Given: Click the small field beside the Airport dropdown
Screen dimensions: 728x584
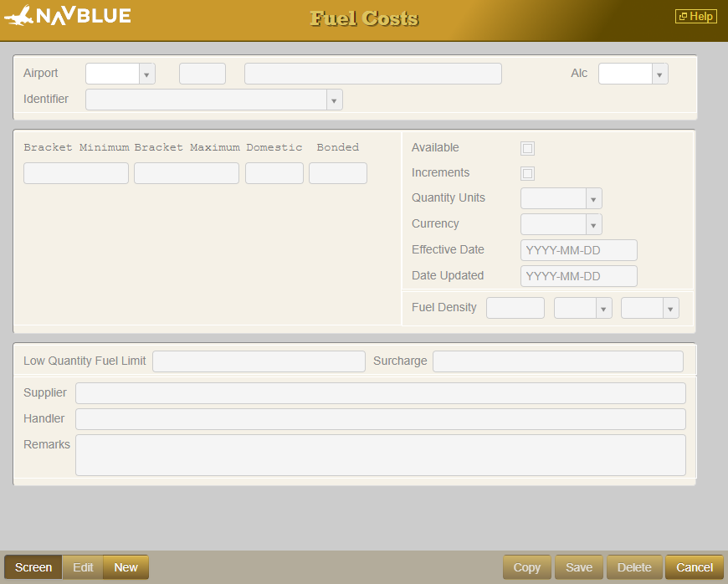Looking at the screenshot, I should click(203, 74).
